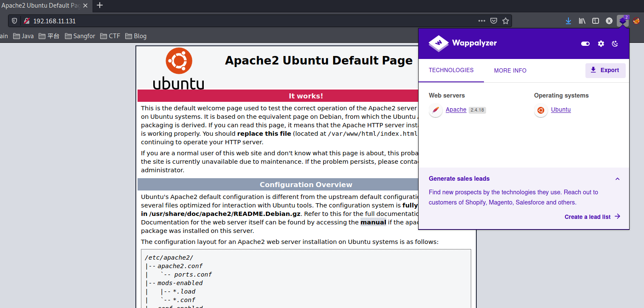Click the Wappalyzer logo
This screenshot has width=644, height=308.
click(463, 43)
